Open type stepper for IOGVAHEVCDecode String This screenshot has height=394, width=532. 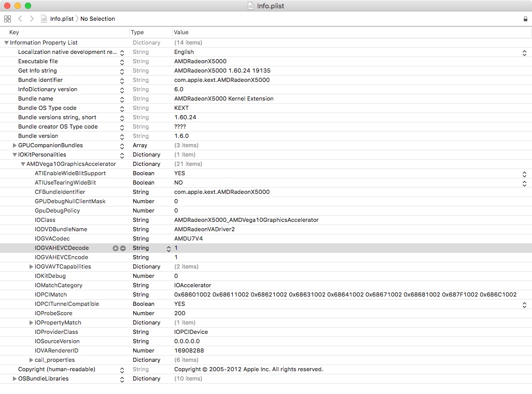169,249
